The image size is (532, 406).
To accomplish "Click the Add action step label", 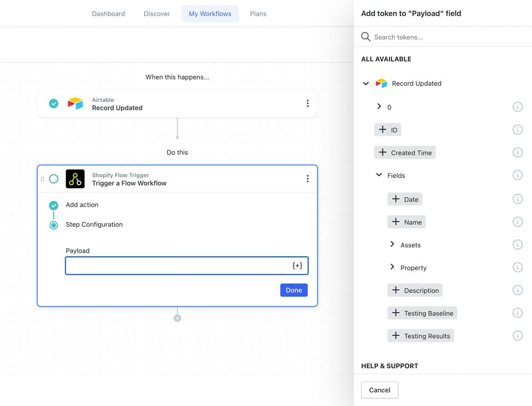I will (82, 205).
